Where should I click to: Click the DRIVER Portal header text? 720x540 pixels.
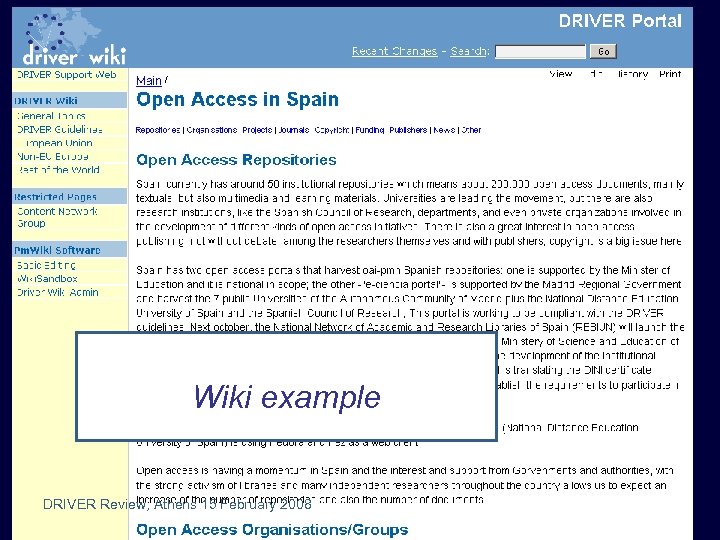pyautogui.click(x=620, y=21)
